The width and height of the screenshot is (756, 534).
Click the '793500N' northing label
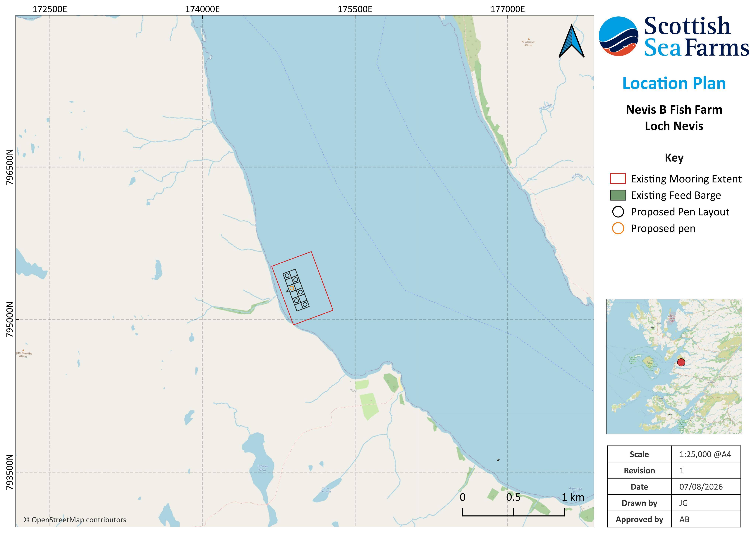tap(10, 472)
